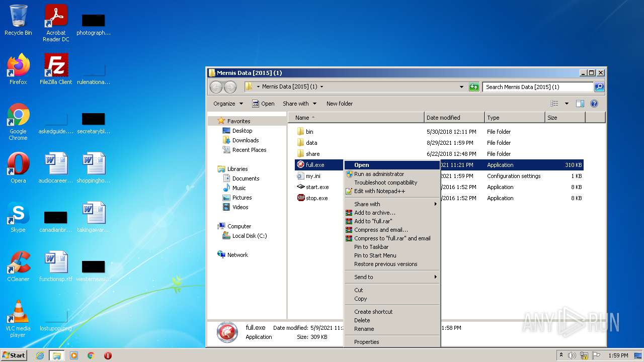Click the volume speaker tray icon
Screen dimensions: 644x362
(572, 355)
